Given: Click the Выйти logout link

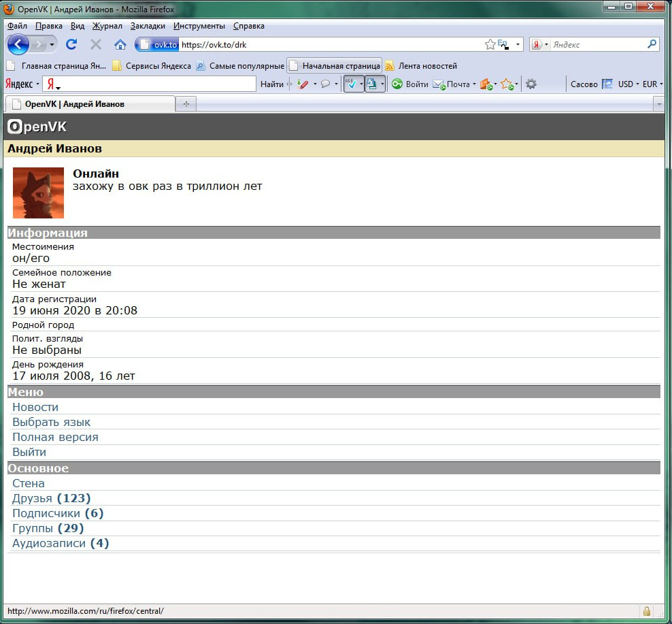Looking at the screenshot, I should 29,452.
